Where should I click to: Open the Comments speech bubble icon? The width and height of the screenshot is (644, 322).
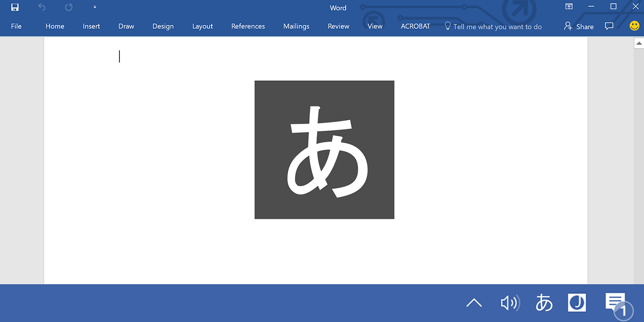coord(609,26)
